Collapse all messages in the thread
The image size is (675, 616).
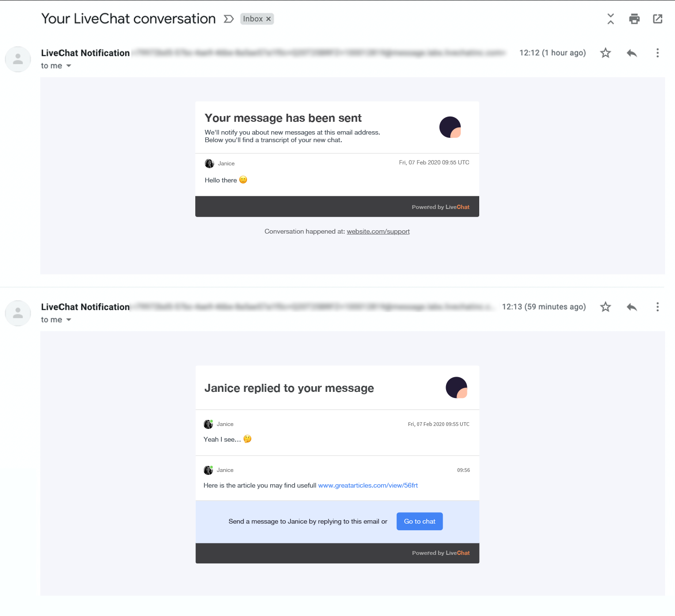pyautogui.click(x=610, y=18)
